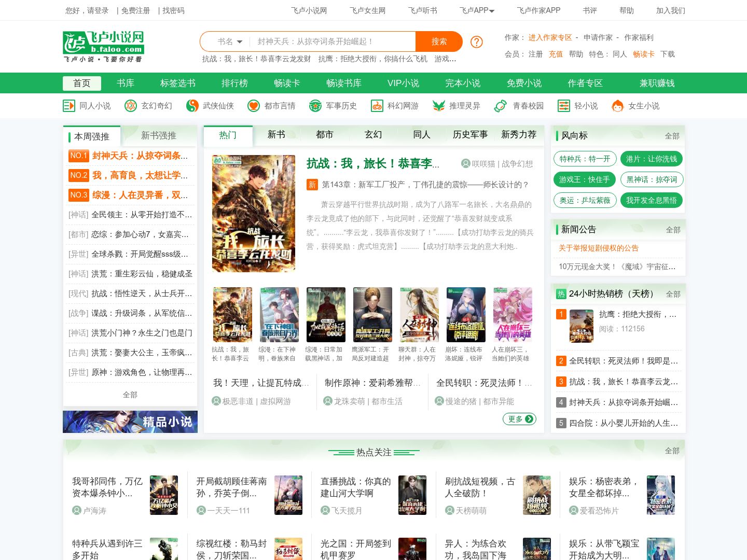Open 都市言情 heart category icon
Screen dimensions: 747x560
[254, 106]
